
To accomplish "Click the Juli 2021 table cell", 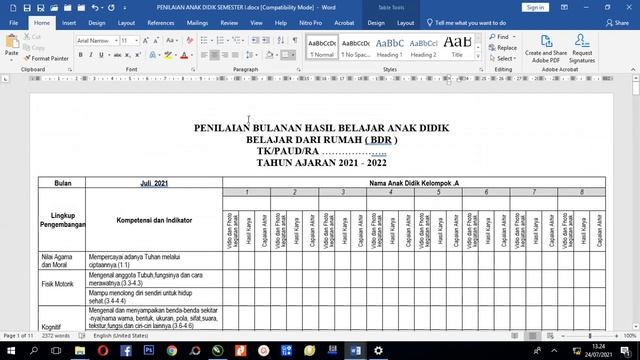I will 154,183.
